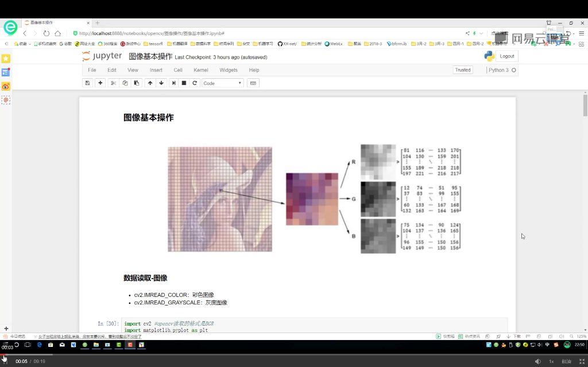The image size is (588, 367).
Task: Move the selected cell up
Action: point(150,83)
